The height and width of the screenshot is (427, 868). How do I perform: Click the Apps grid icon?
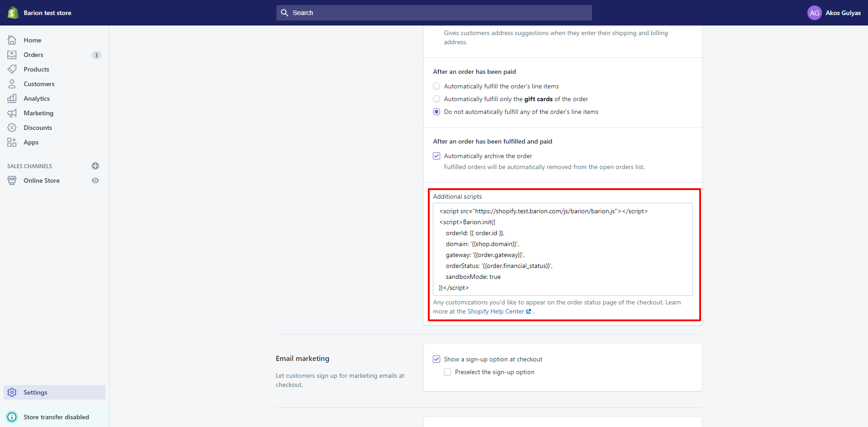tap(12, 142)
